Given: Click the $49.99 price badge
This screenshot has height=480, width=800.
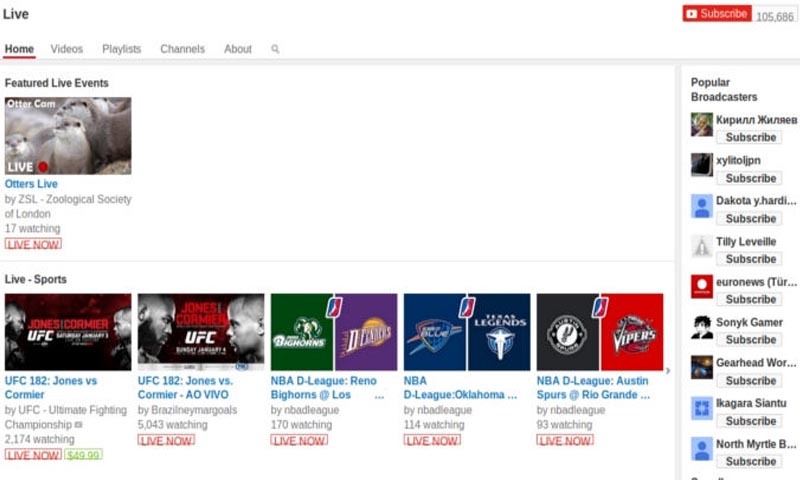Looking at the screenshot, I should (83, 455).
